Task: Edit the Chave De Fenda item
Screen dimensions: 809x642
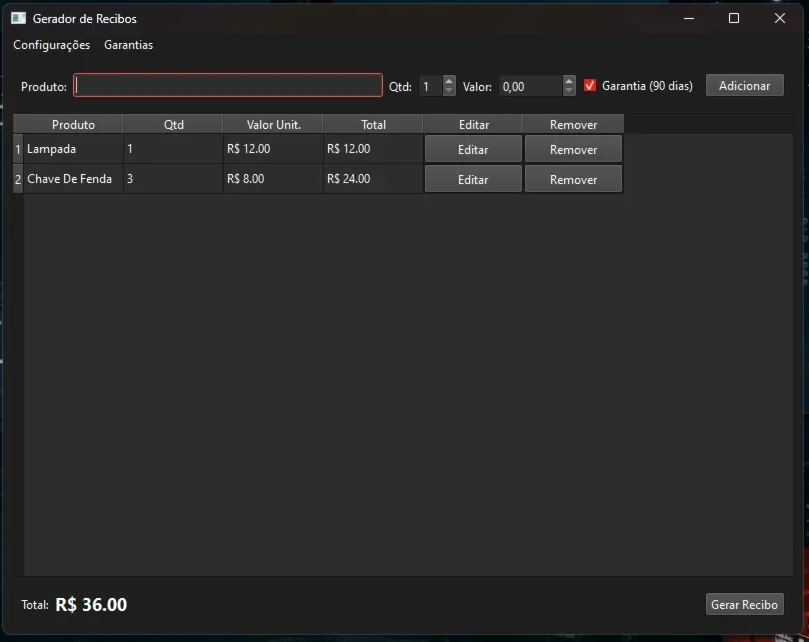Action: (x=473, y=179)
